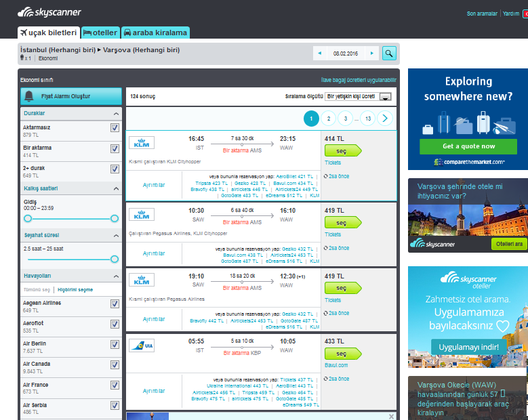Click Tickets link under 414 TL price
Viewport: 528px width, 420px height.
[333, 163]
